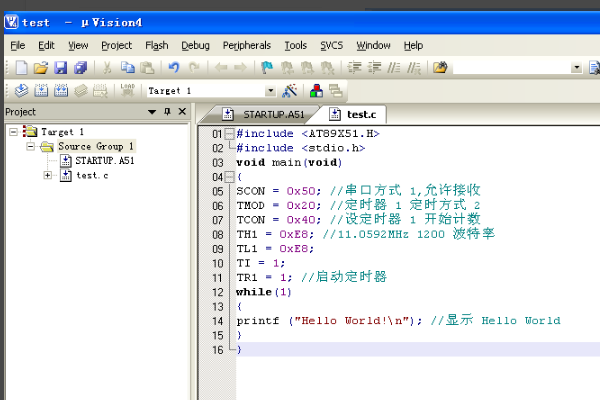Image resolution: width=600 pixels, height=400 pixels.
Task: Collapse the Source Group 1 tree node
Action: (x=31, y=146)
